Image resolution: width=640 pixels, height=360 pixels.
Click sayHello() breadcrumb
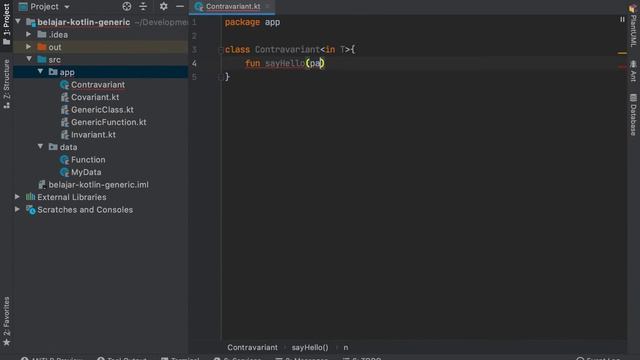310,347
